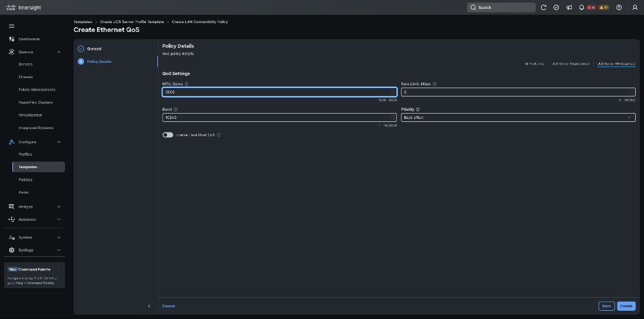This screenshot has height=319, width=644.
Task: Expand the System menu section
Action: [59, 237]
